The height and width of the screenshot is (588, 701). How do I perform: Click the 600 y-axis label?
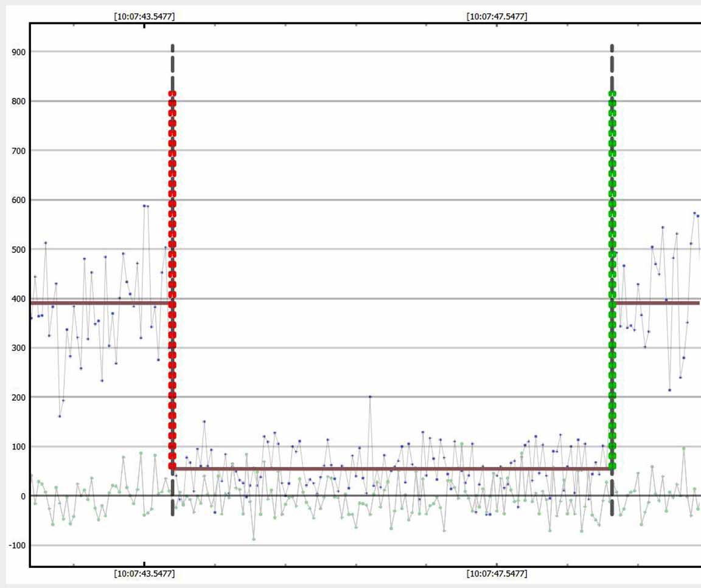coord(19,200)
